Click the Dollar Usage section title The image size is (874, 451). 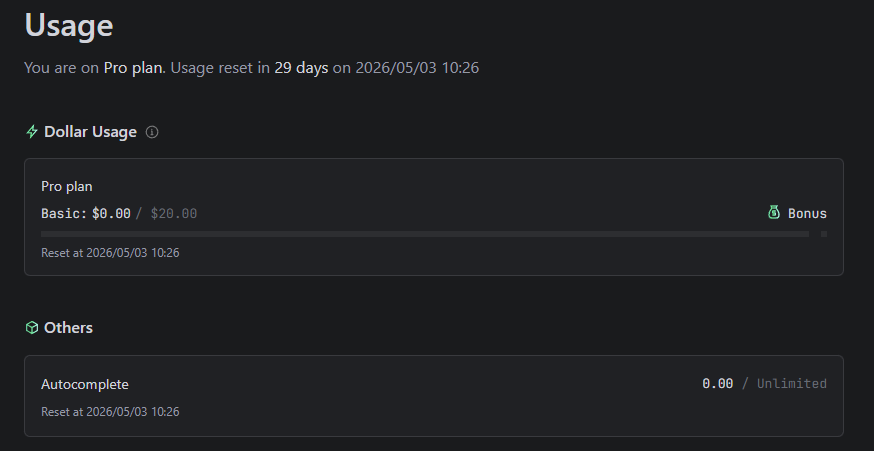90,132
